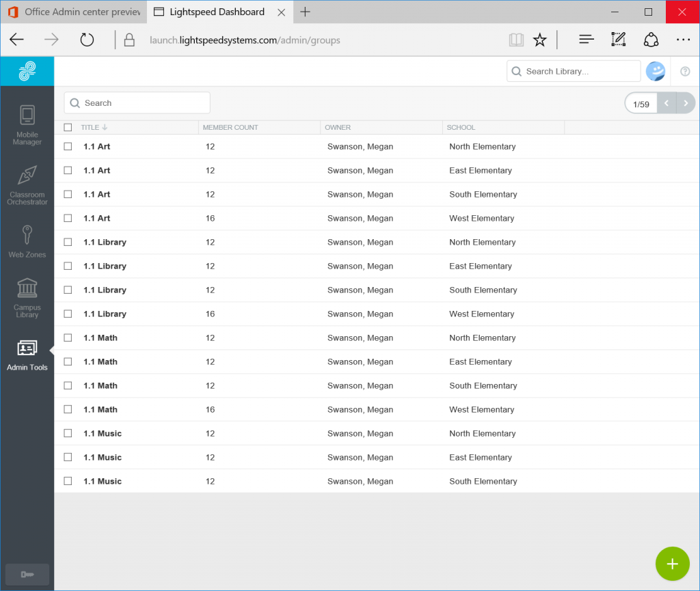The image size is (700, 591).
Task: Click the Lightspeed logo in the sidebar
Action: click(x=27, y=71)
